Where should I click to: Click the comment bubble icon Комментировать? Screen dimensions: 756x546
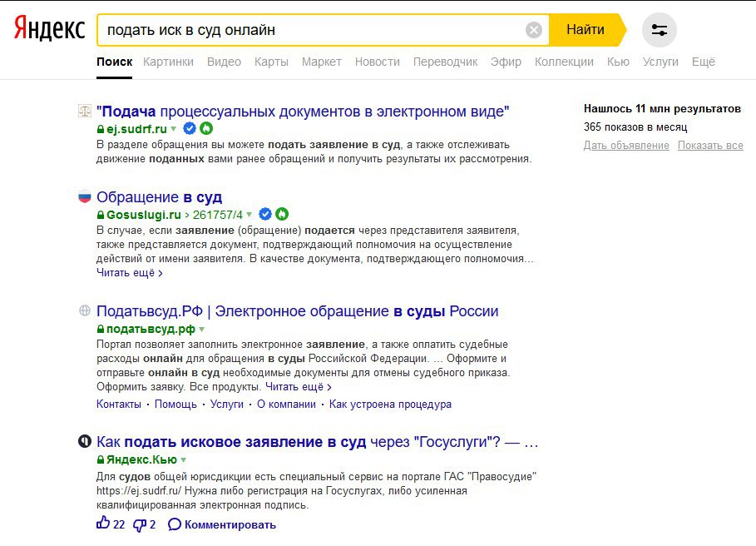(175, 524)
